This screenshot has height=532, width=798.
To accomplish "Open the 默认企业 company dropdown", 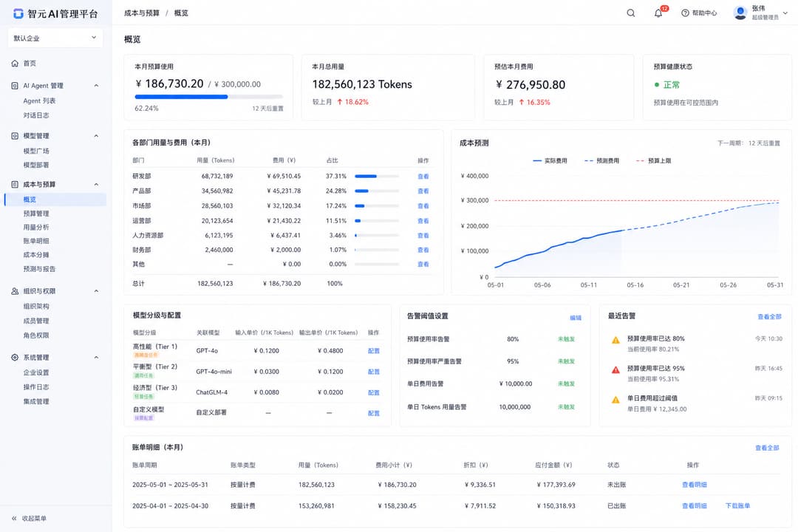I will (55, 38).
